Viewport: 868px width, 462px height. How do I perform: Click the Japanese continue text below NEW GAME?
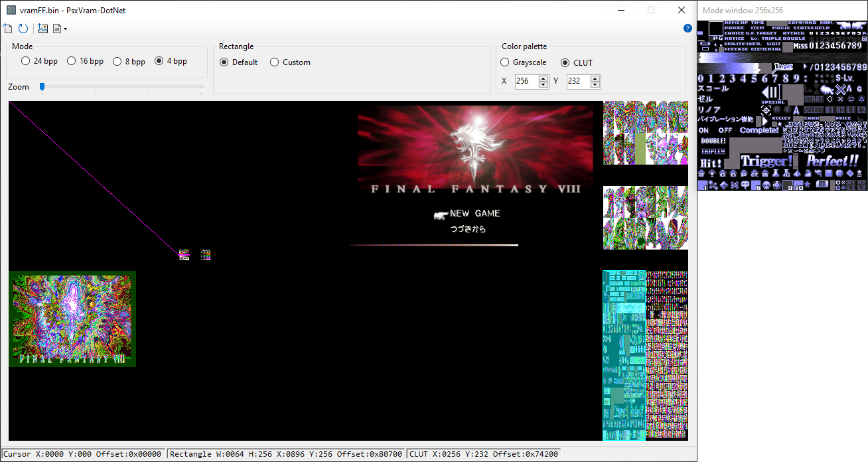pyautogui.click(x=468, y=229)
